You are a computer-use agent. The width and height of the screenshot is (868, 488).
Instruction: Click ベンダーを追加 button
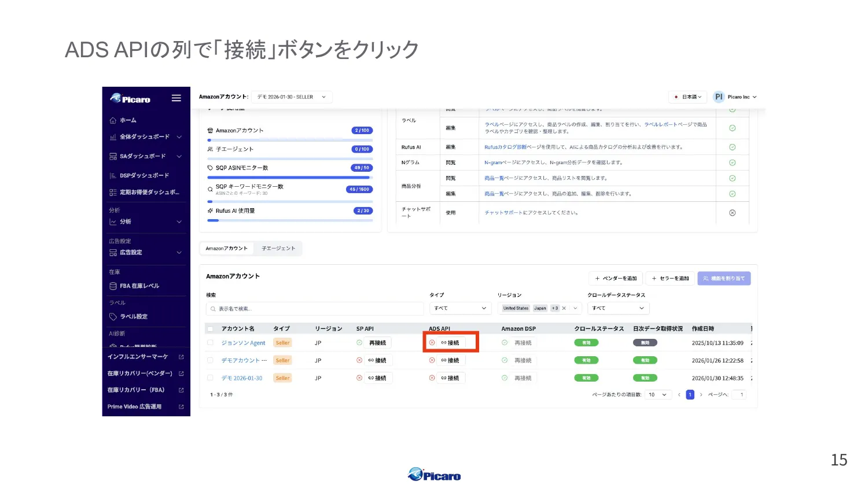click(616, 278)
